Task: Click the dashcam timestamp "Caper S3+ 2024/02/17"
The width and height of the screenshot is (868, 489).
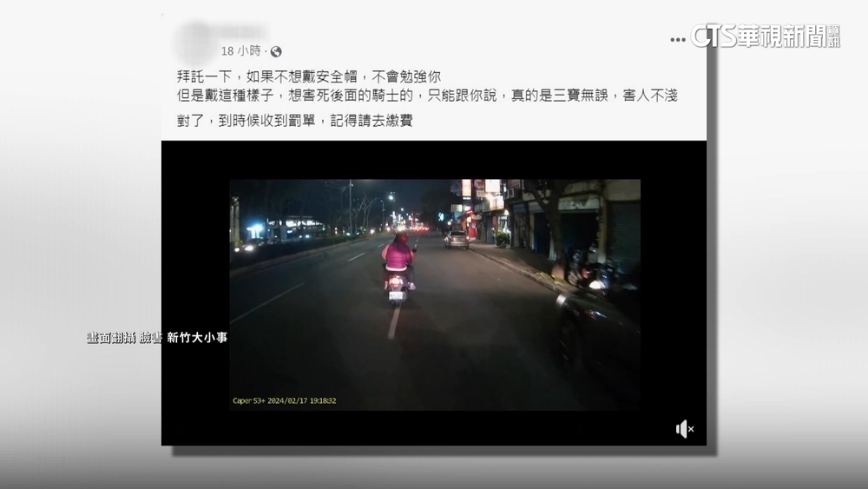Action: pyautogui.click(x=284, y=400)
